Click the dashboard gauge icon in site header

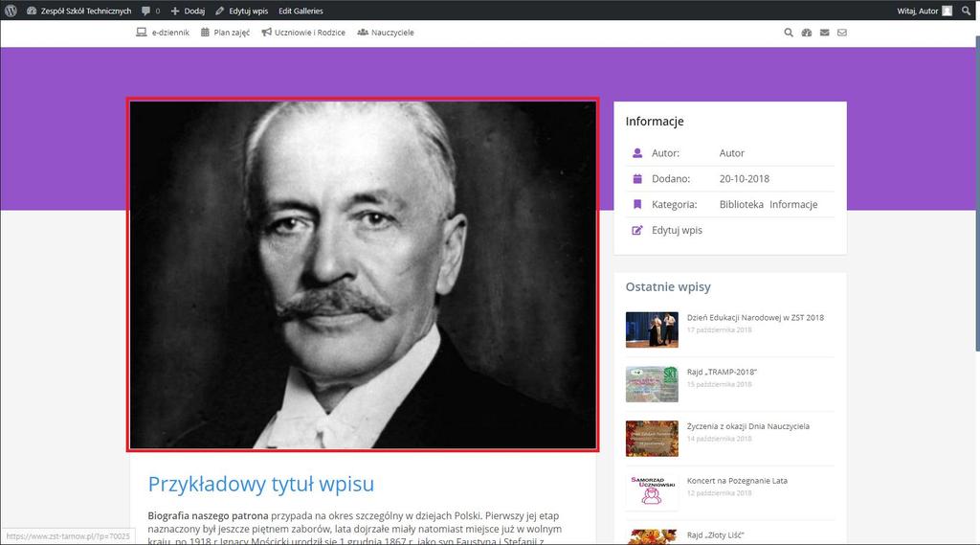point(807,33)
